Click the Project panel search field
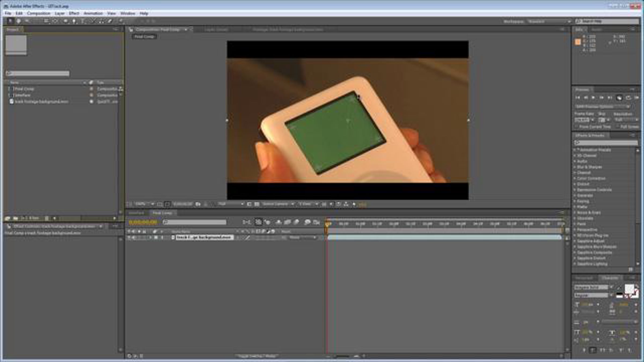The image size is (644, 362). [x=38, y=73]
